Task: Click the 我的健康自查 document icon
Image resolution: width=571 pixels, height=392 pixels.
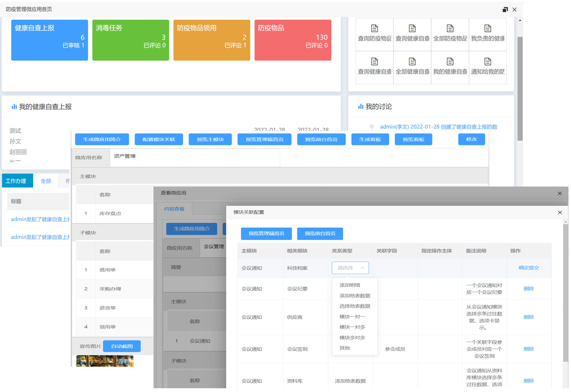Action: point(450,62)
